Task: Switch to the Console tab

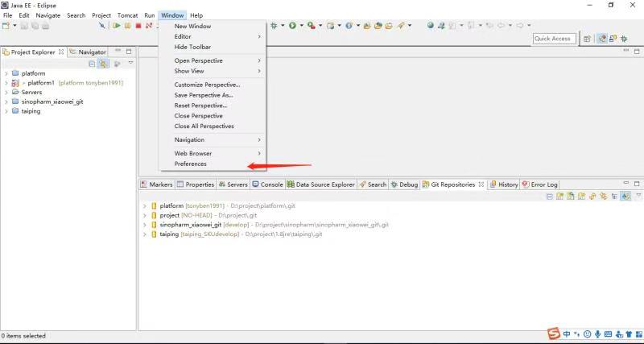Action: click(x=268, y=184)
